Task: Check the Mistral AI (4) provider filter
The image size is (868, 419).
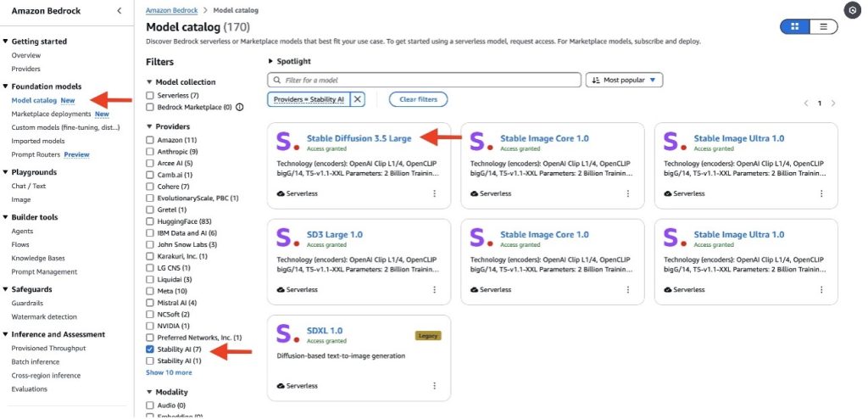Action: click(x=150, y=303)
